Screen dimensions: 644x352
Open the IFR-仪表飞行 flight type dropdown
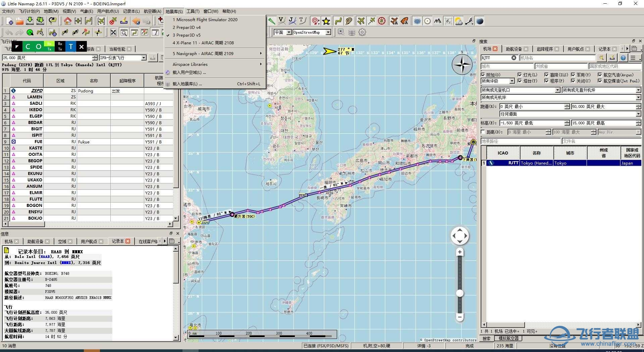pyautogui.click(x=123, y=58)
